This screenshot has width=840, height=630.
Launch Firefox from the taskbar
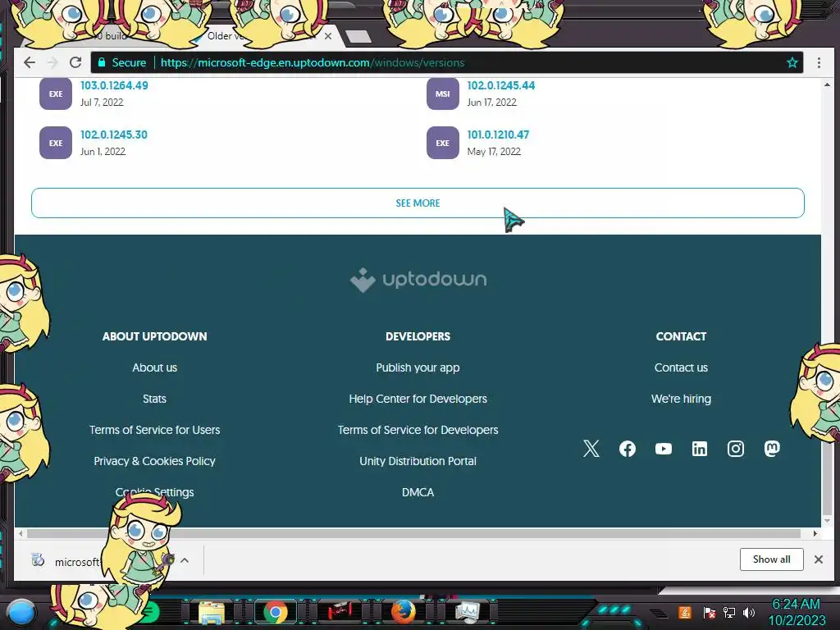click(404, 613)
